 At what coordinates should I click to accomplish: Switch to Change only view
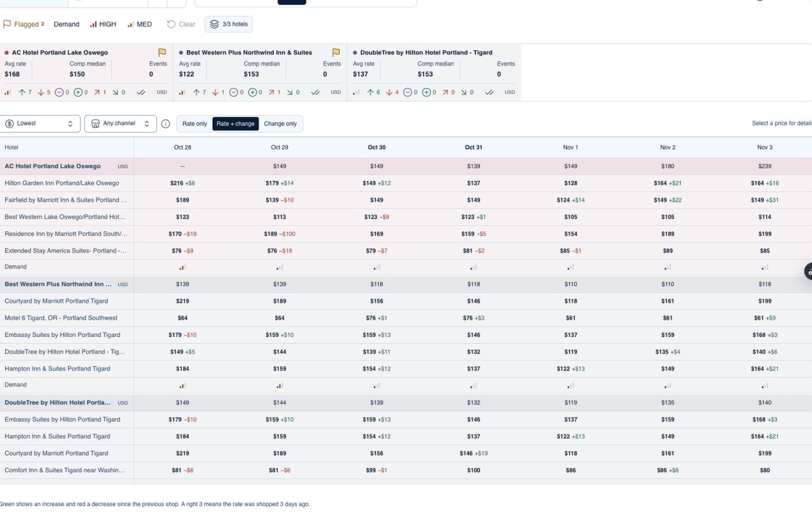click(x=280, y=123)
